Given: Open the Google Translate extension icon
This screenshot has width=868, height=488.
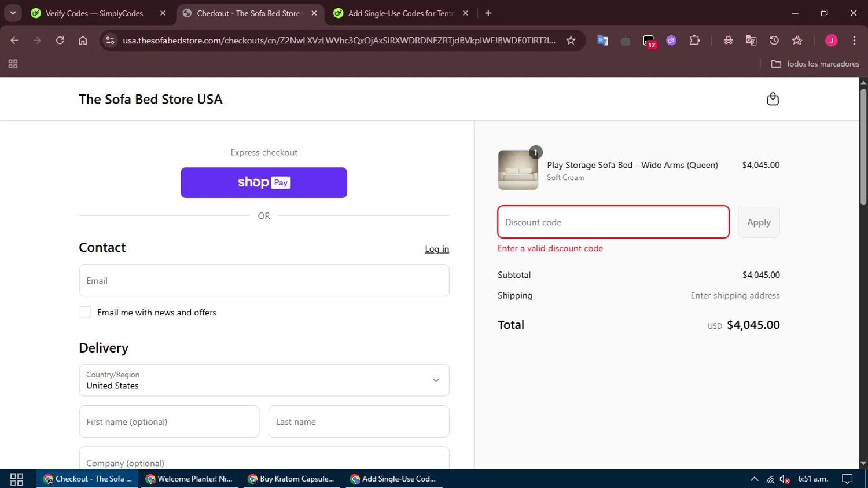Looking at the screenshot, I should (x=602, y=40).
